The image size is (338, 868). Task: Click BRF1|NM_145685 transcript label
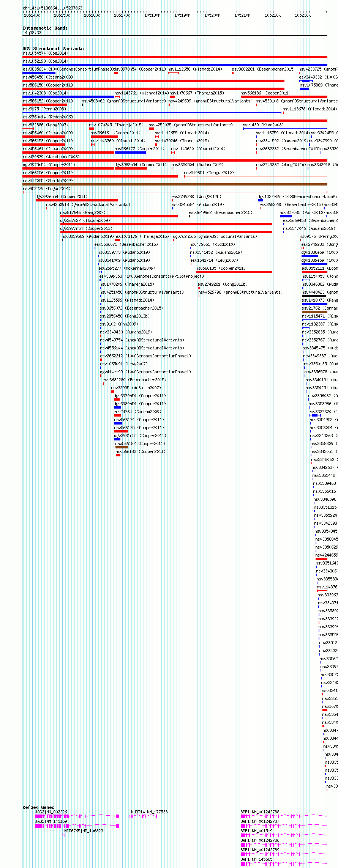point(257,859)
